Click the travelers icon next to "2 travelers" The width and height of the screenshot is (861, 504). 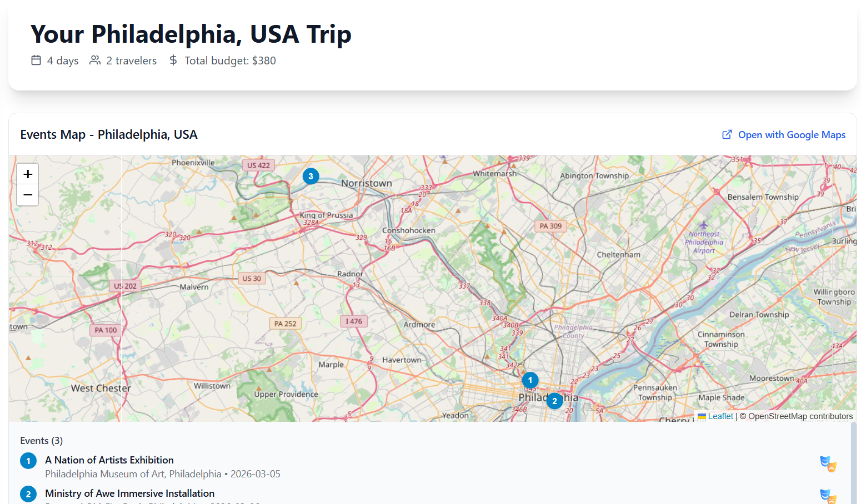95,60
